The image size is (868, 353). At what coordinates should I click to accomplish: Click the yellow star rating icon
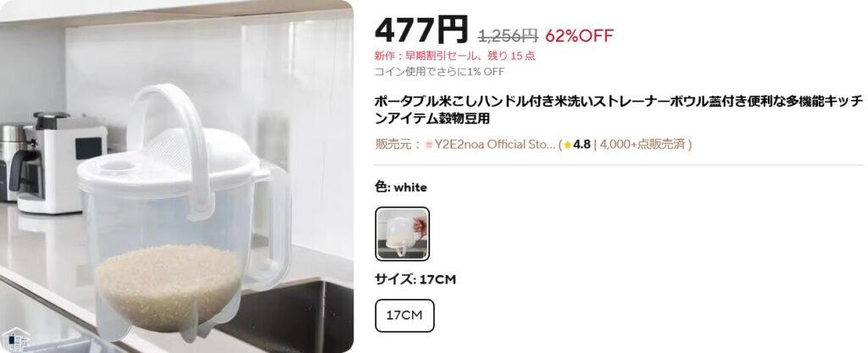tap(567, 146)
